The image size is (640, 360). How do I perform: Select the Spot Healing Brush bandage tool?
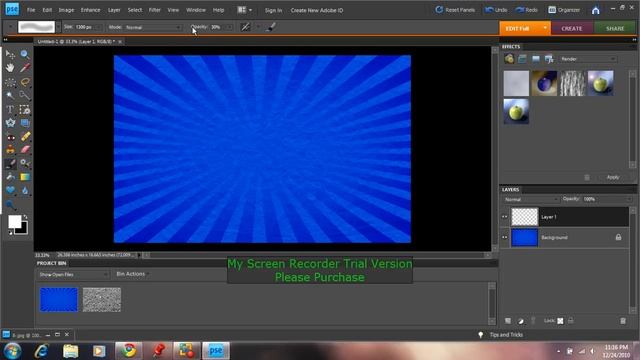25,137
